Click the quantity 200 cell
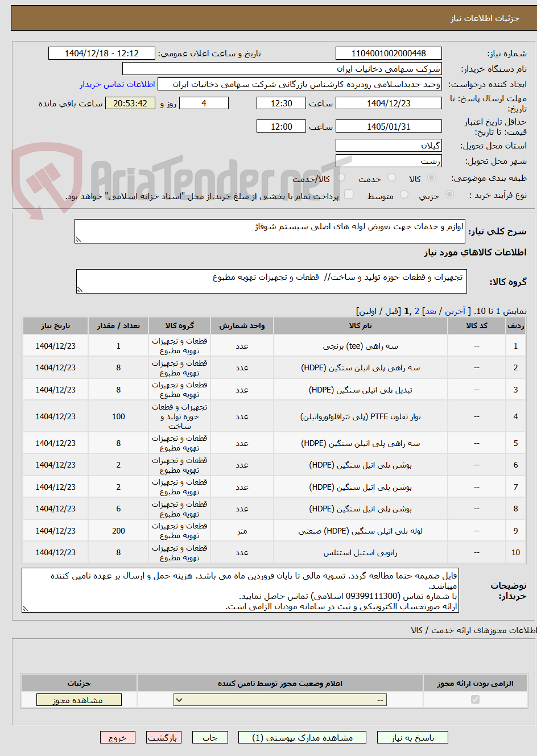537x756 pixels. (118, 531)
